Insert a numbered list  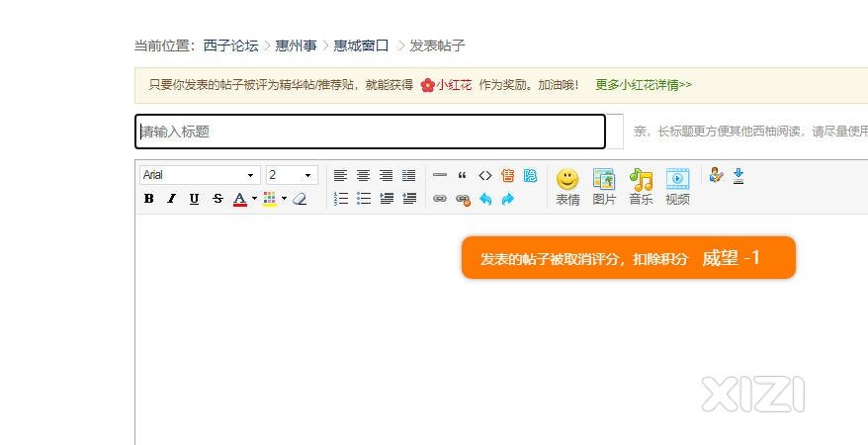(x=341, y=198)
